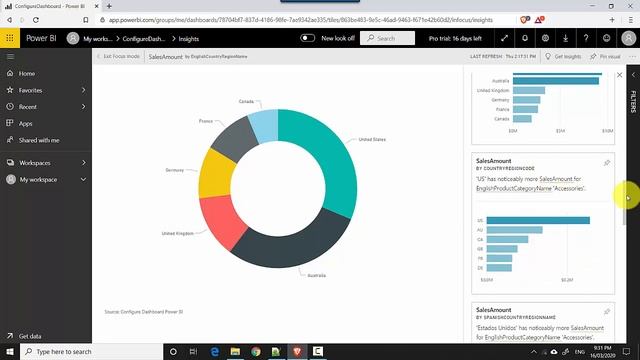
Task: Click Exit Focus mode button
Action: pos(118,56)
